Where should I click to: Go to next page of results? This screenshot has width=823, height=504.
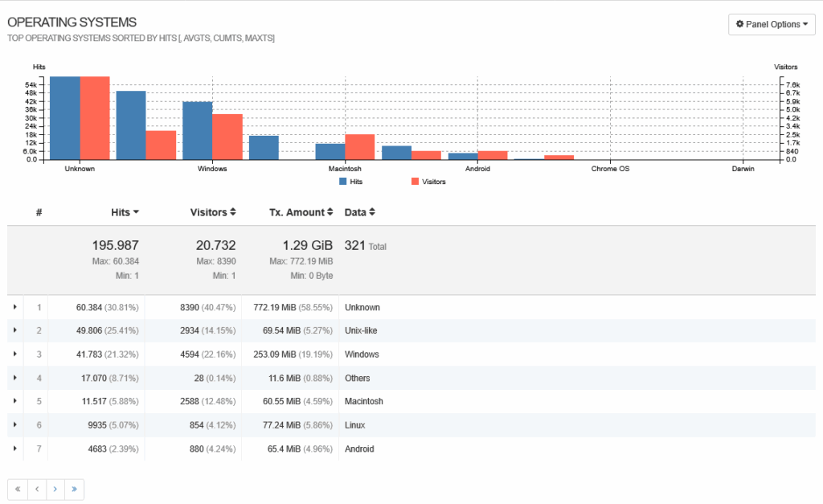click(x=55, y=489)
